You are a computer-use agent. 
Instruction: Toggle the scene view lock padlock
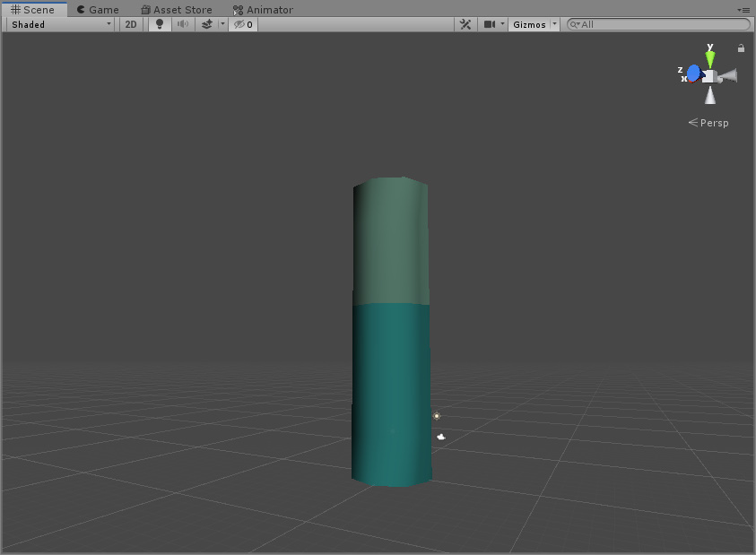741,48
